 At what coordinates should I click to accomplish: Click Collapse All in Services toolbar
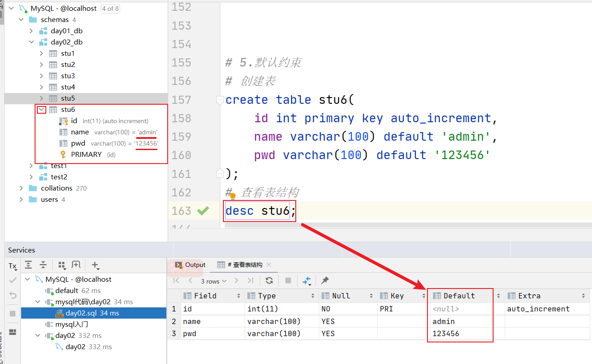pos(43,265)
